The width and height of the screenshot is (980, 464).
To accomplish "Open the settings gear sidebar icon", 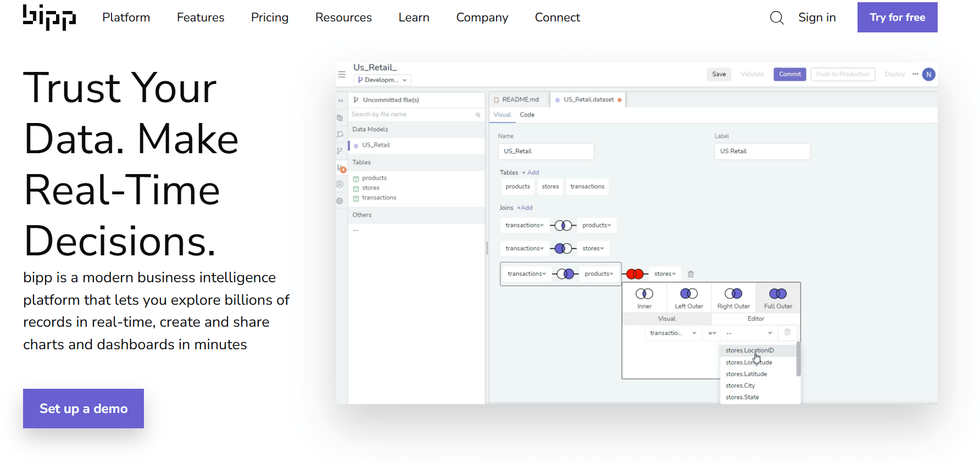I will [x=340, y=201].
